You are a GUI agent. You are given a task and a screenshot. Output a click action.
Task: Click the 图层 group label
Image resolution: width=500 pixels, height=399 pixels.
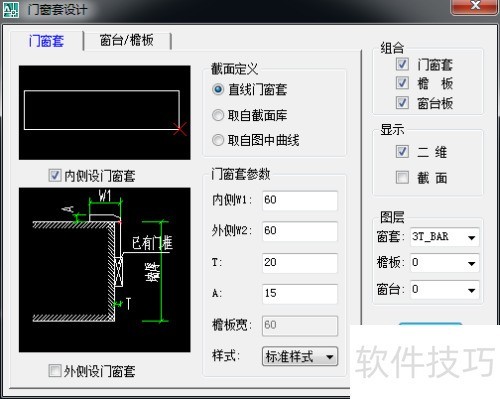392,217
